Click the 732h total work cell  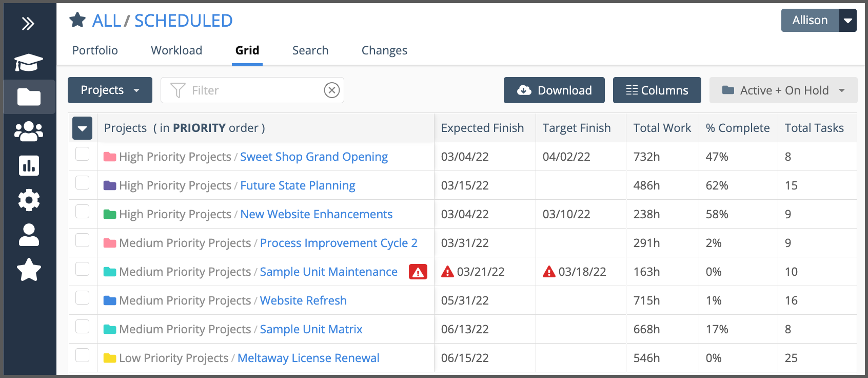662,157
